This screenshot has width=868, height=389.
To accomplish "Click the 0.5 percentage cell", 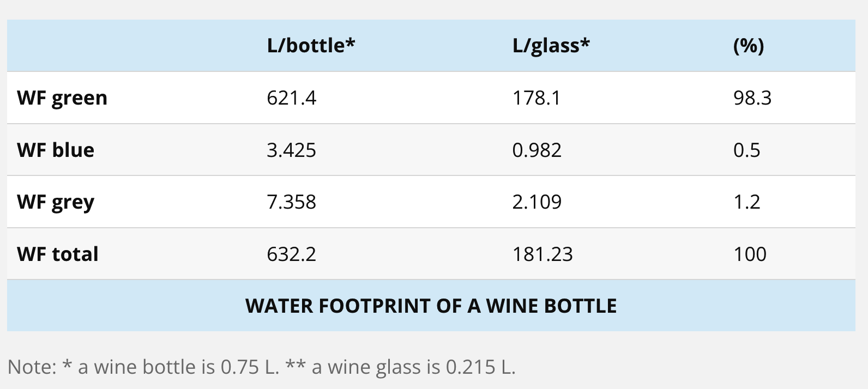I will (746, 150).
